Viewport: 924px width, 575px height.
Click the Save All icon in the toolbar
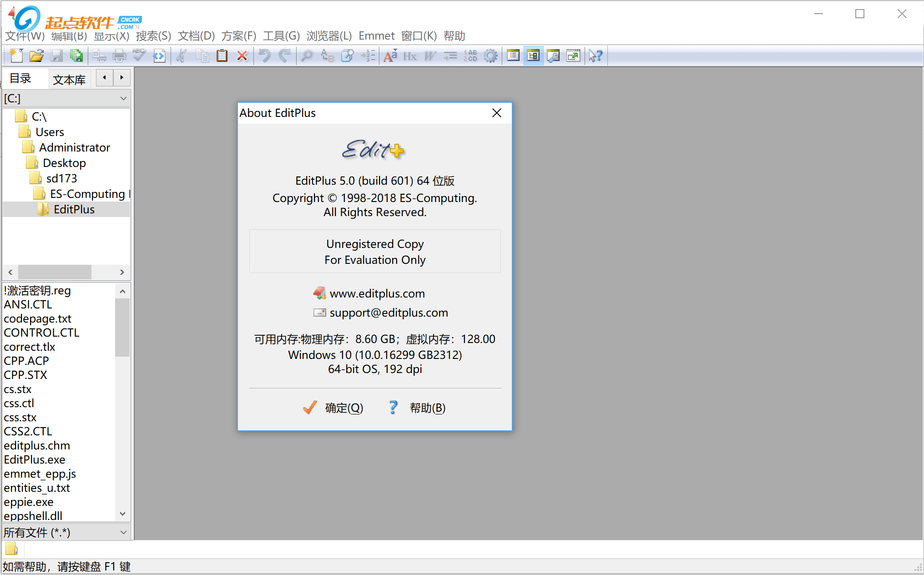[x=76, y=55]
